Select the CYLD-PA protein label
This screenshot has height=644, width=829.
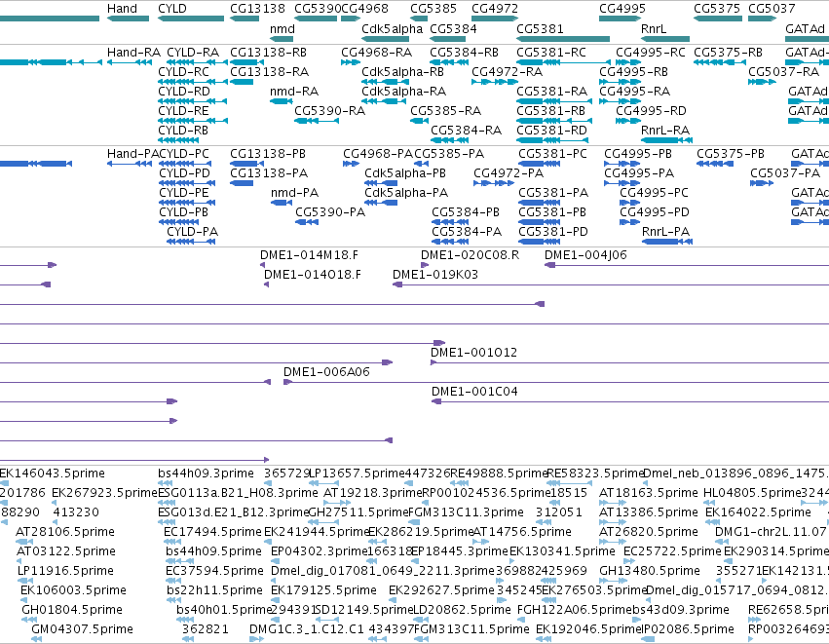(193, 232)
